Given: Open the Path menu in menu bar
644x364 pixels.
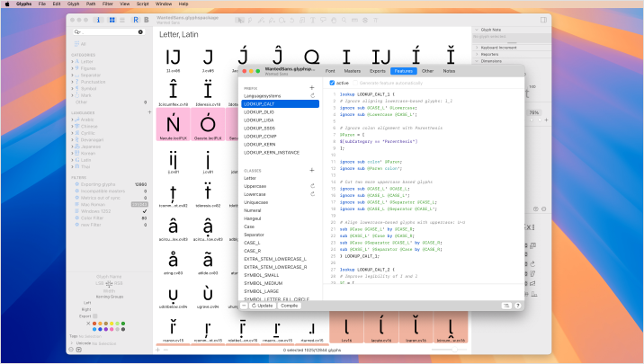Looking at the screenshot, I should (91, 4).
